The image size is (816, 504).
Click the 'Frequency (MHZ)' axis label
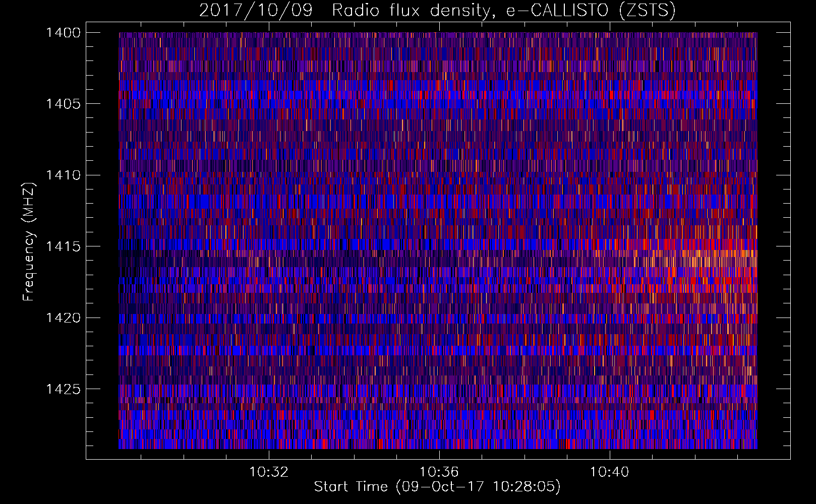29,242
